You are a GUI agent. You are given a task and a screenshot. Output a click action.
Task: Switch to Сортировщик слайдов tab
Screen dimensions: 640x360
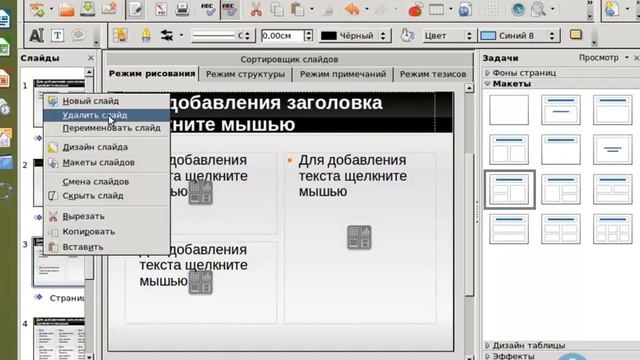289,59
